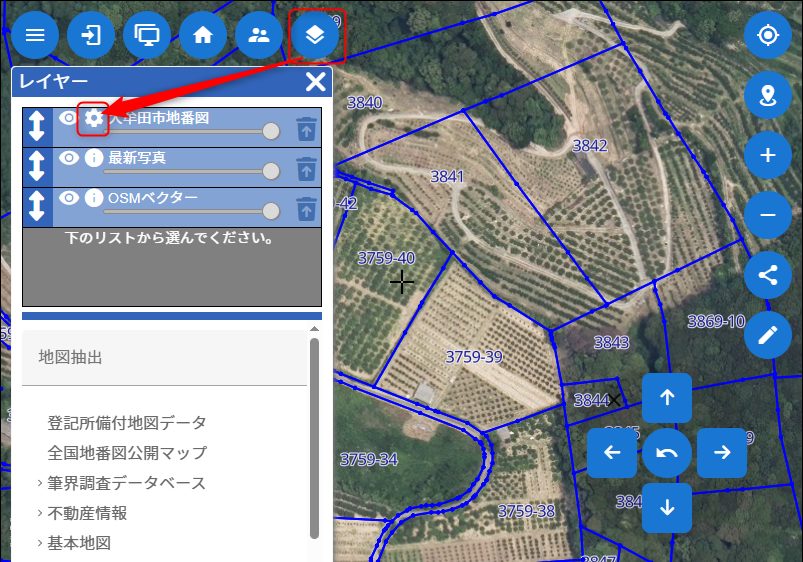Close the レイヤー panel
803x562 pixels.
click(x=315, y=82)
